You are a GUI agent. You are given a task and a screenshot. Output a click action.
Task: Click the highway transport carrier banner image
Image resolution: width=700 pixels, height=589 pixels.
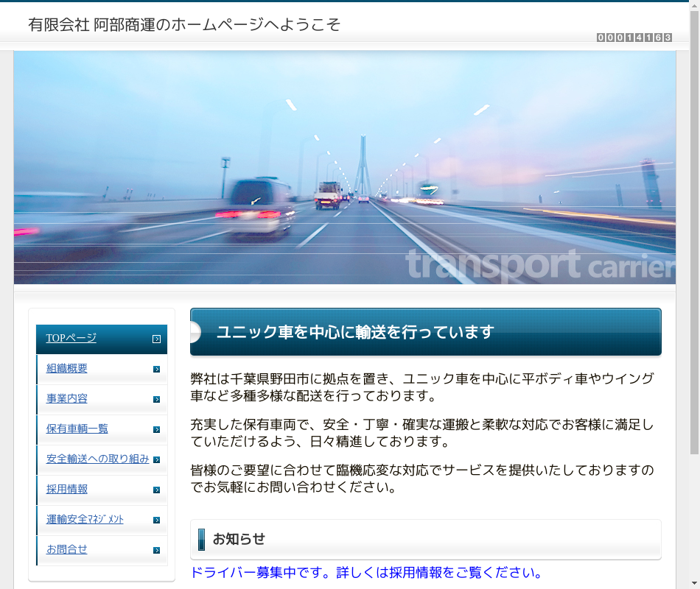click(x=345, y=167)
